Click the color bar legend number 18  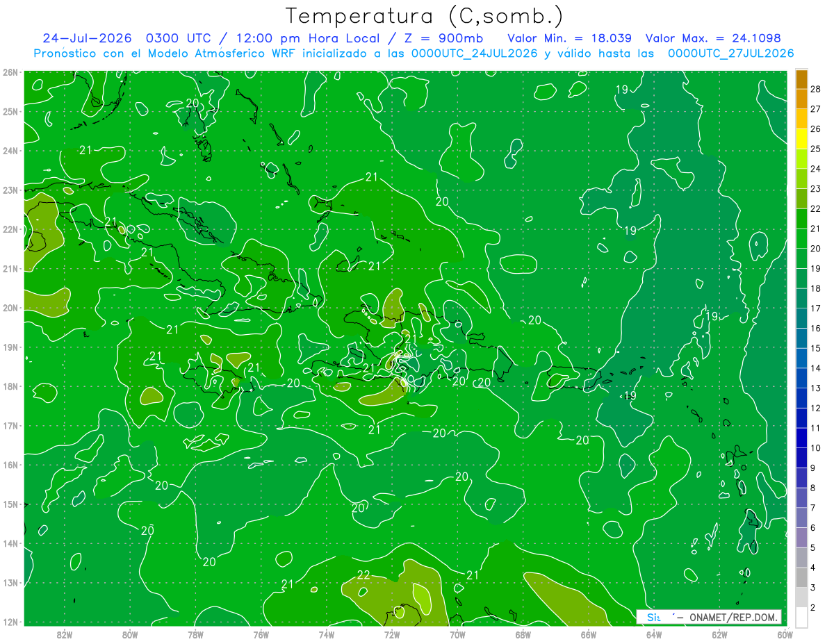coord(815,288)
